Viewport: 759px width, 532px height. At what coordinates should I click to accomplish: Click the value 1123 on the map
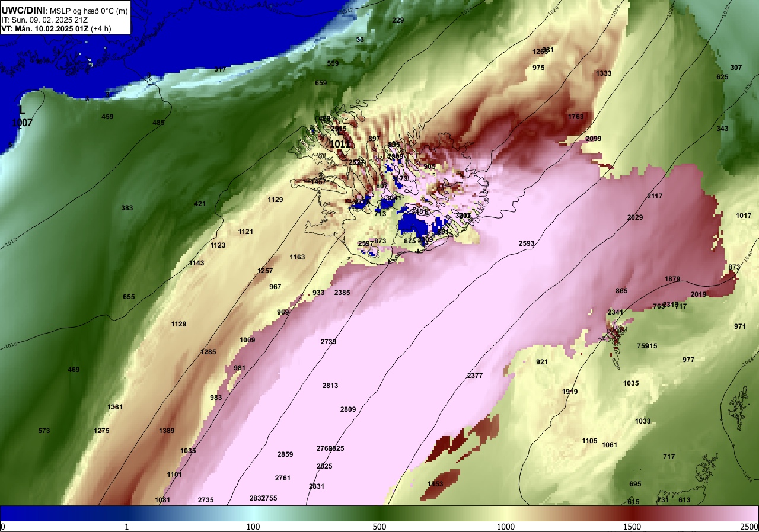[x=218, y=245]
